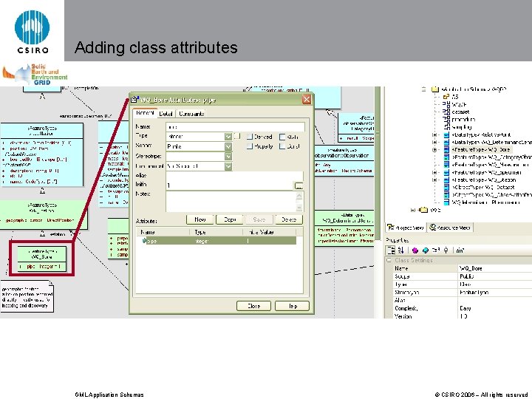Click the AS package icon in project tree

[x=446, y=97]
